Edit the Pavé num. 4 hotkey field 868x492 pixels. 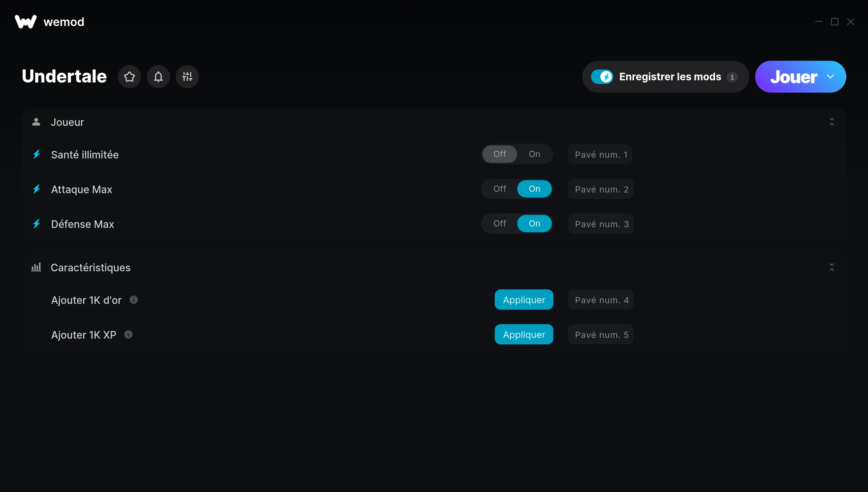601,300
